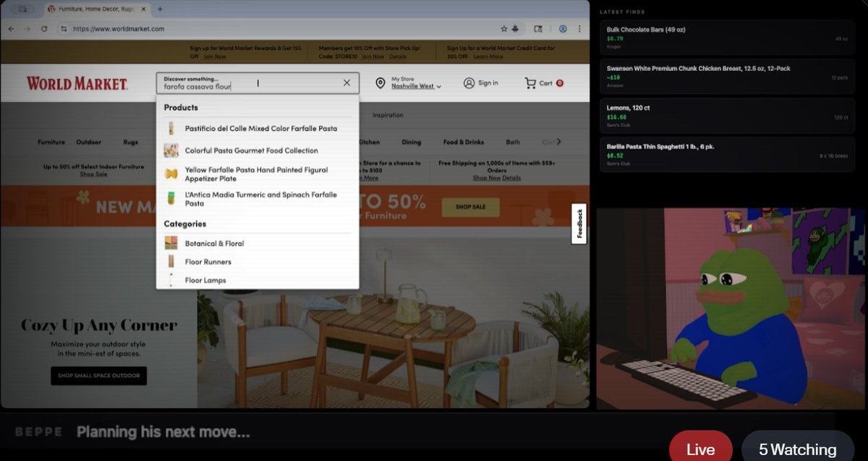Open the Feedback side tab
This screenshot has height=461, width=868.
point(579,224)
